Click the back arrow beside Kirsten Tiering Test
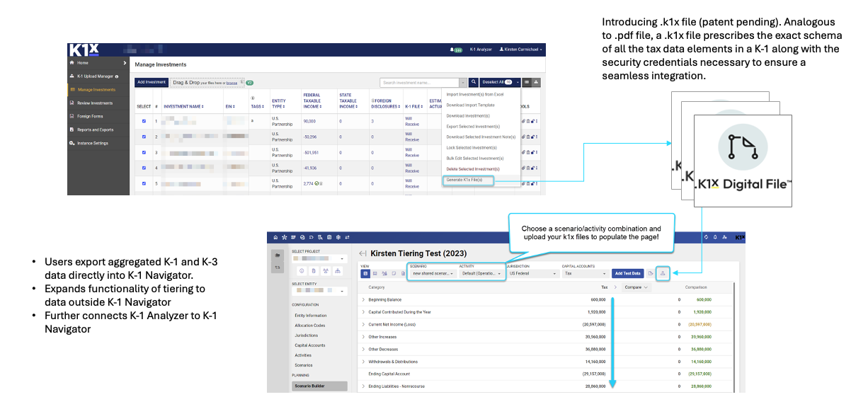 tap(362, 253)
